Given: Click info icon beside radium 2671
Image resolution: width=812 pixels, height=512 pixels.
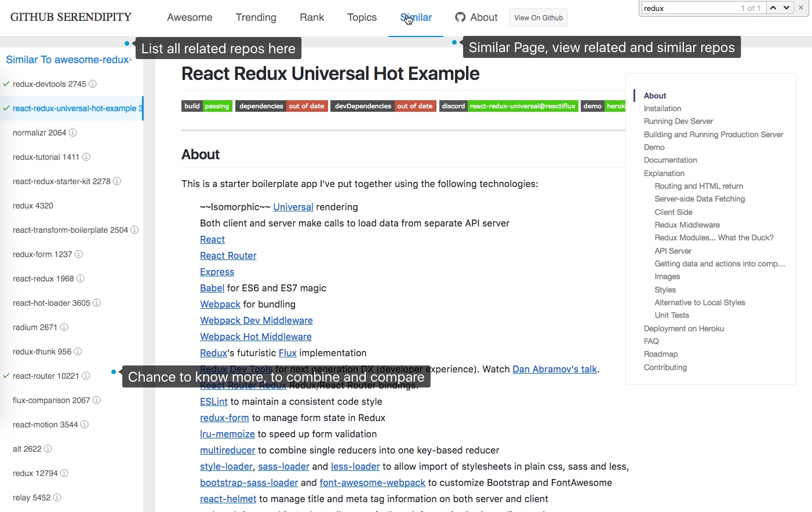Looking at the screenshot, I should (x=64, y=327).
